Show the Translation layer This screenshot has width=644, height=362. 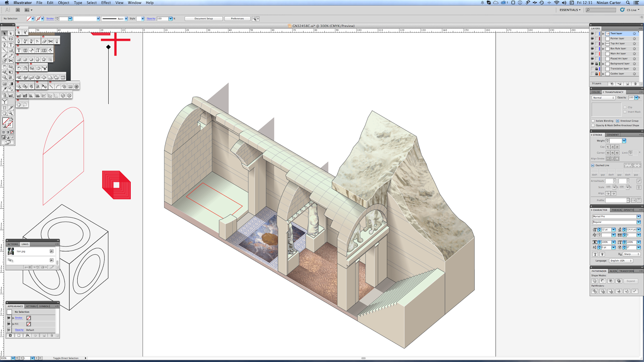coord(592,69)
